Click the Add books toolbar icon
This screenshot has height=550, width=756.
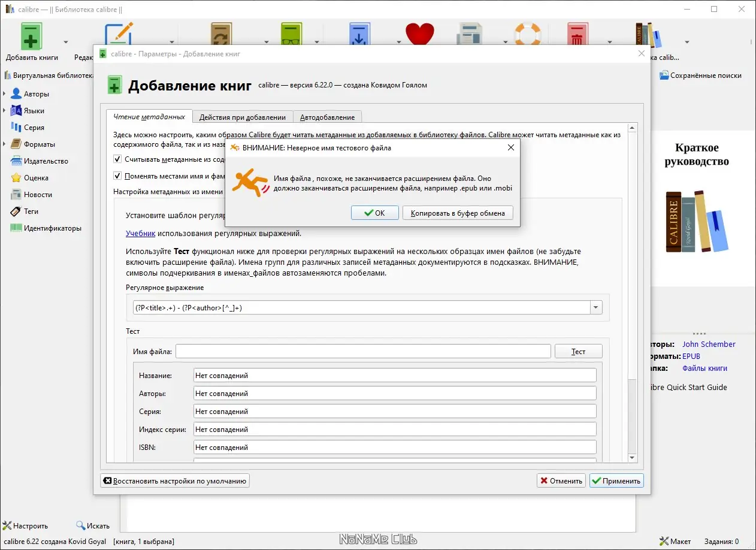coord(32,36)
